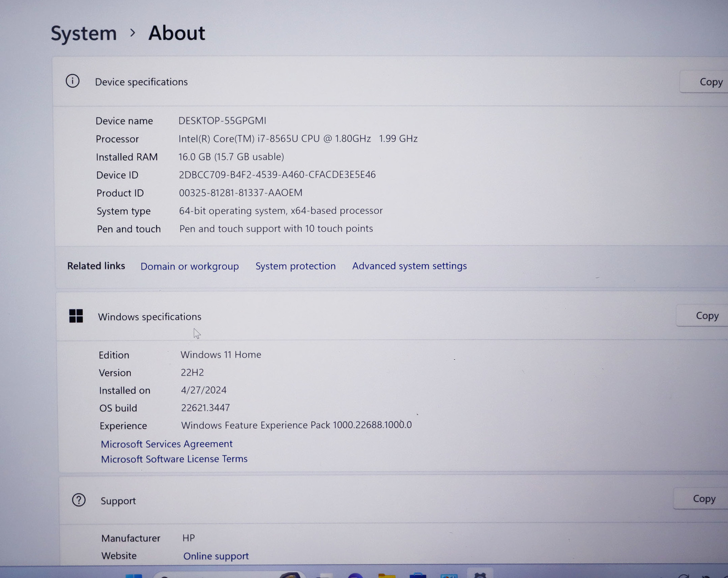Open the Online support website link
The height and width of the screenshot is (578, 728).
(216, 556)
